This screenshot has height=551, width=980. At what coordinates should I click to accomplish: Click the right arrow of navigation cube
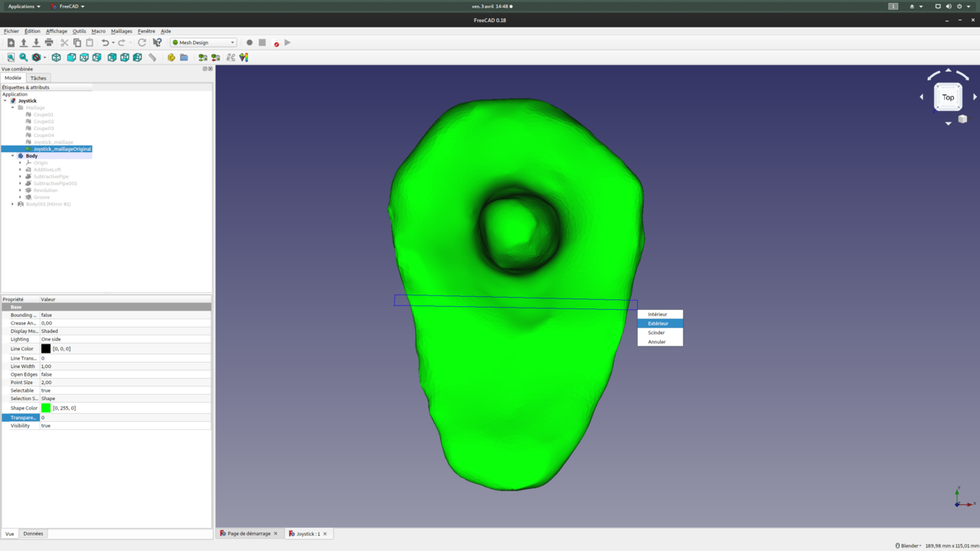click(x=975, y=97)
